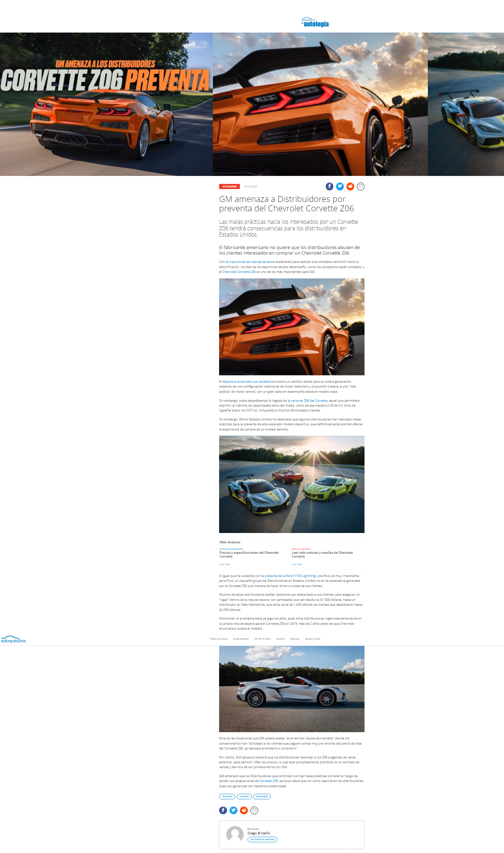504x853 pixels.
Task: Share on Facebook using the icon below the tags
Action: [x=223, y=810]
